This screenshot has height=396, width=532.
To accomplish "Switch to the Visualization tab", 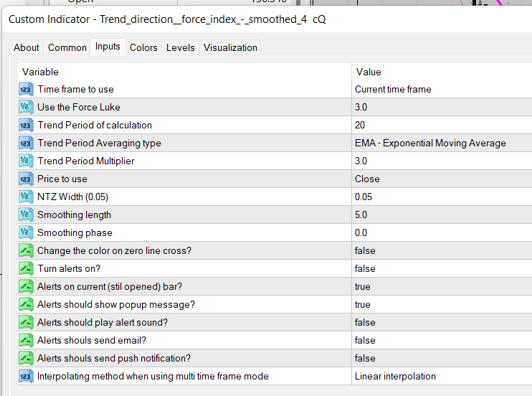I will (x=230, y=47).
